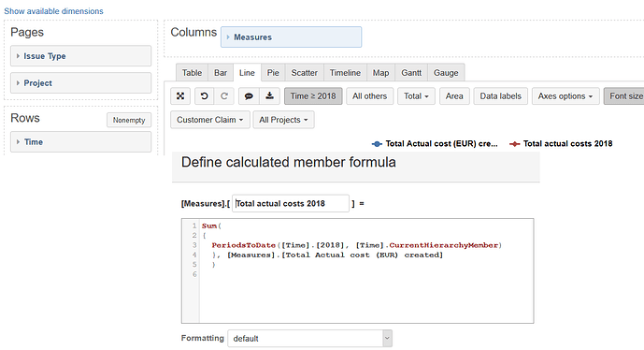Switch to the Map tab

pyautogui.click(x=380, y=73)
